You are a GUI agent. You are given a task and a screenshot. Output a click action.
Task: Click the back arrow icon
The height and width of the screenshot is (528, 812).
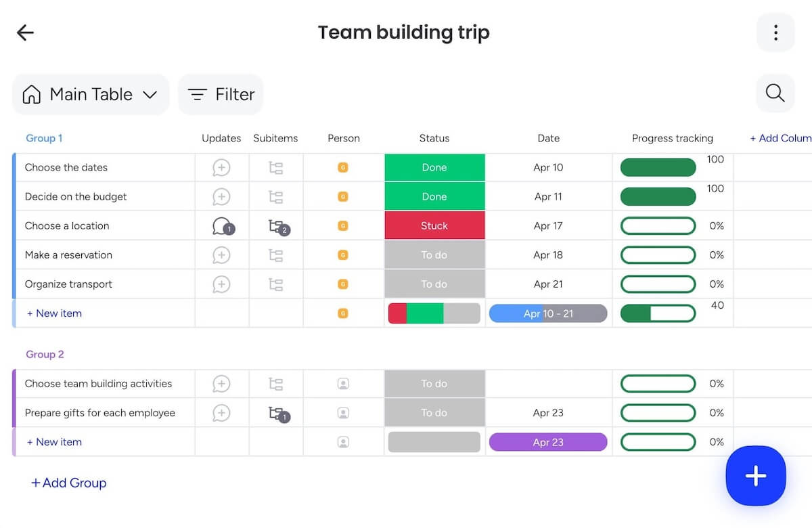(25, 32)
